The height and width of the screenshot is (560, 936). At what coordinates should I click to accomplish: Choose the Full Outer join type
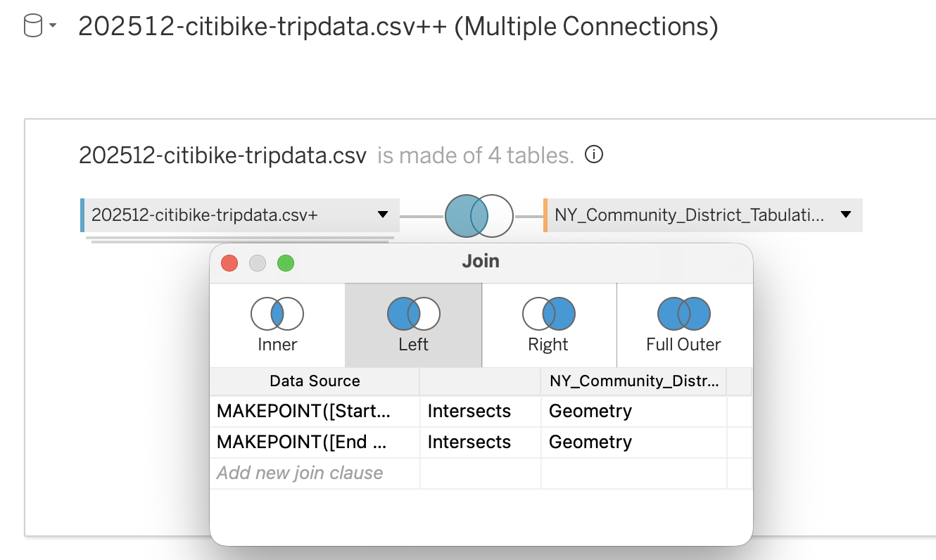click(x=683, y=325)
